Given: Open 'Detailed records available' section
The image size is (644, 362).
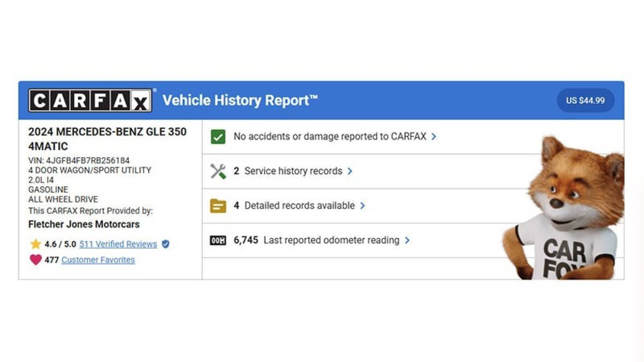Looking at the screenshot, I should [299, 205].
